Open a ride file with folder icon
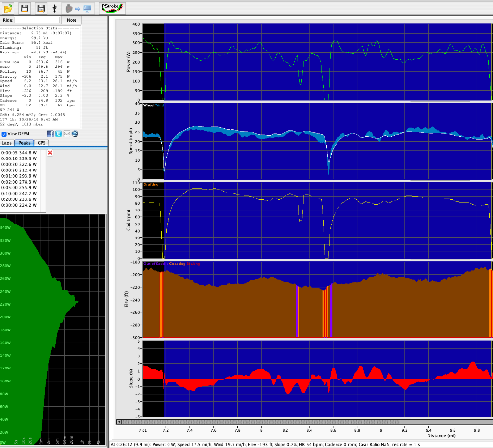 click(8, 8)
